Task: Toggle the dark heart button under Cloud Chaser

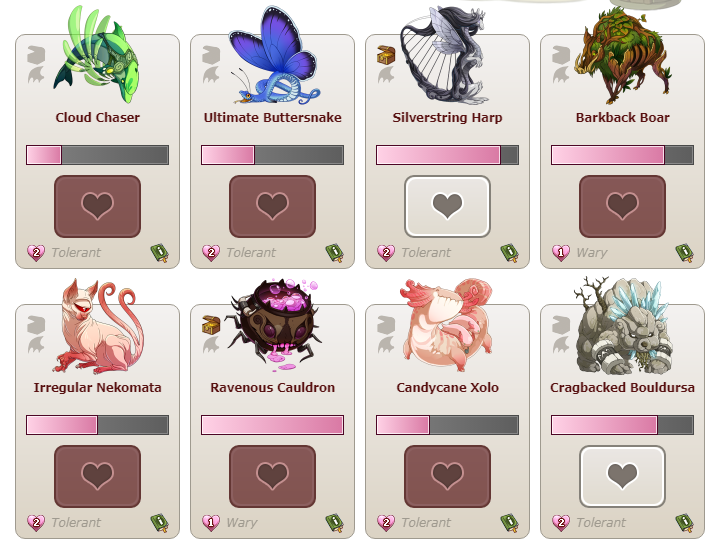Action: point(97,206)
